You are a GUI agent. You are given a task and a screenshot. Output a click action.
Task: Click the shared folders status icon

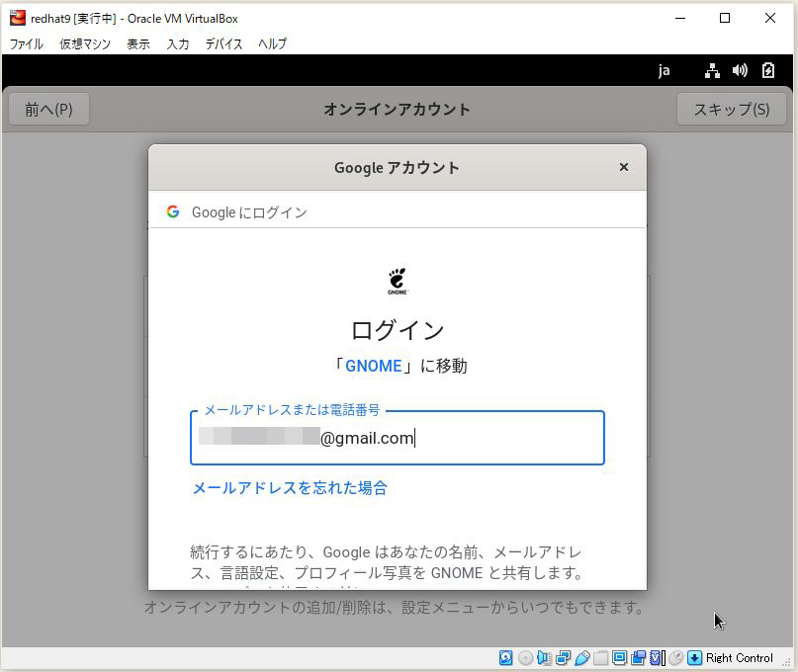coord(600,658)
